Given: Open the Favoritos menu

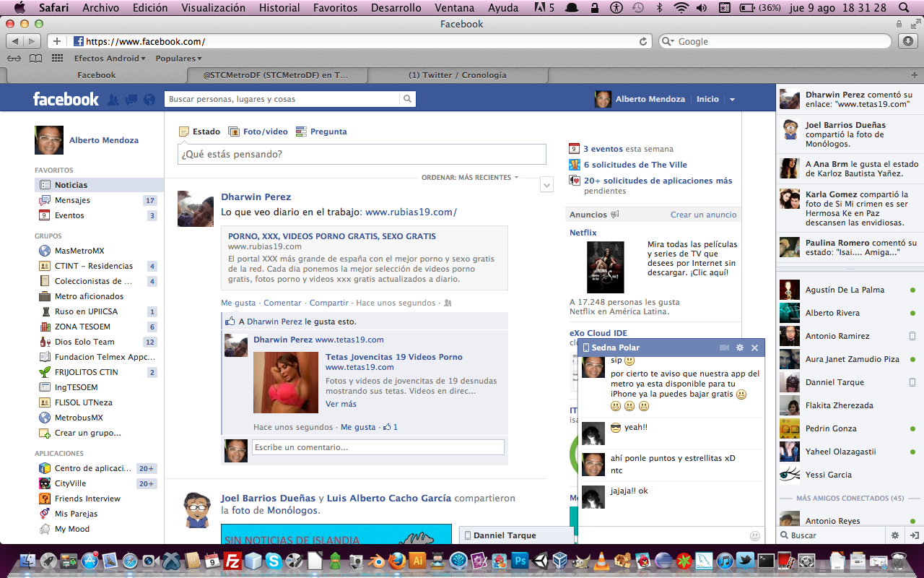Looking at the screenshot, I should 335,8.
